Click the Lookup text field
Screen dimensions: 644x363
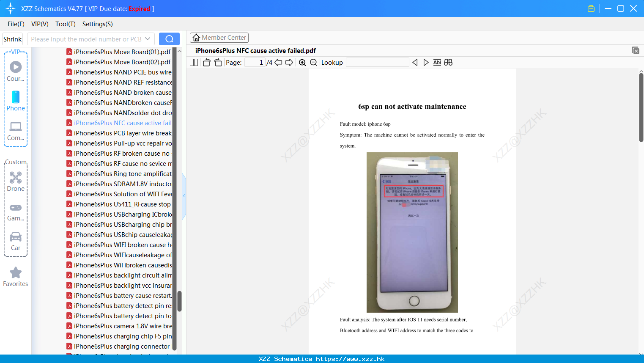pyautogui.click(x=378, y=63)
